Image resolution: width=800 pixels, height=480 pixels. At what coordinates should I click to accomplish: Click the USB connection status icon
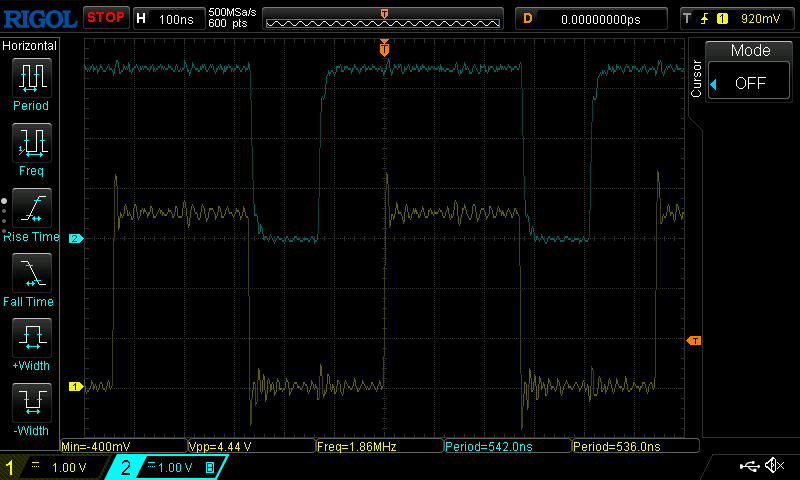click(x=749, y=466)
